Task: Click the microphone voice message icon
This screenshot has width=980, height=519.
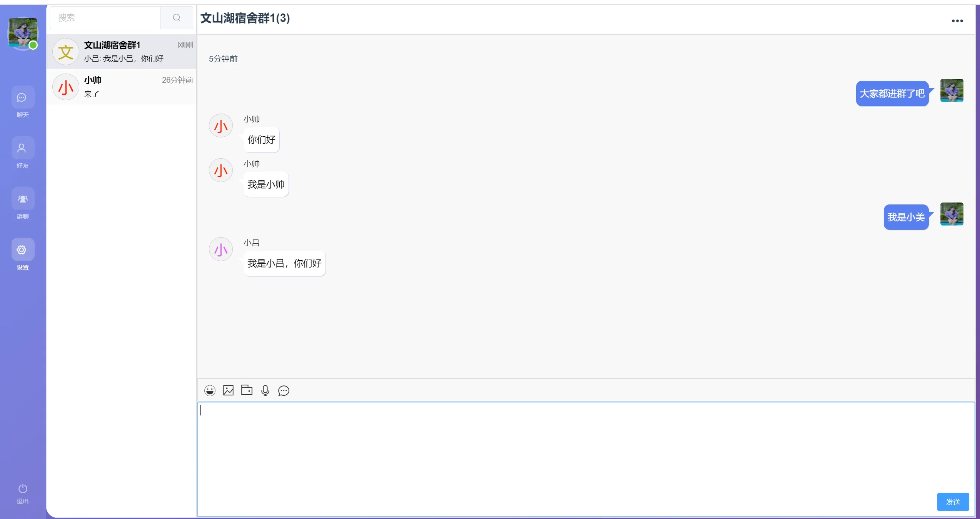Action: (x=265, y=390)
